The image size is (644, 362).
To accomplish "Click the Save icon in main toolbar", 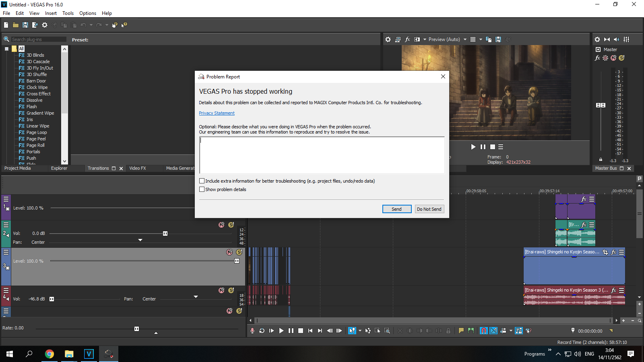I will 25,25.
